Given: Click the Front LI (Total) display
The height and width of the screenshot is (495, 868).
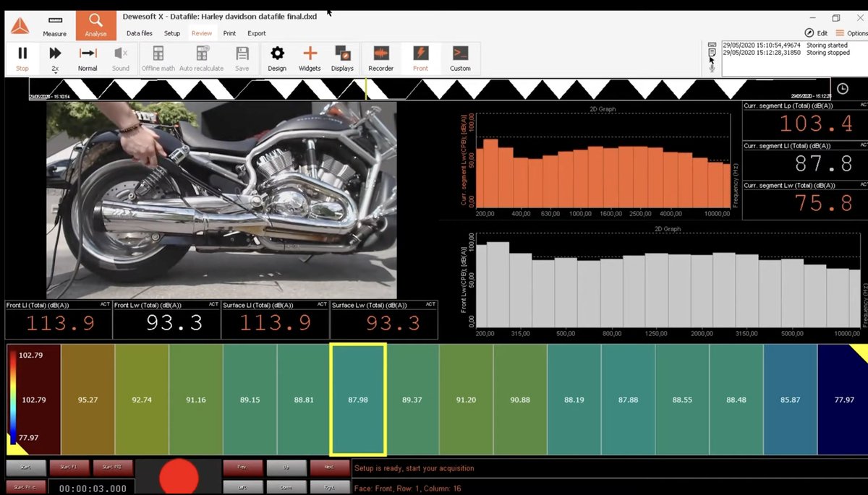Looking at the screenshot, I should 59,320.
